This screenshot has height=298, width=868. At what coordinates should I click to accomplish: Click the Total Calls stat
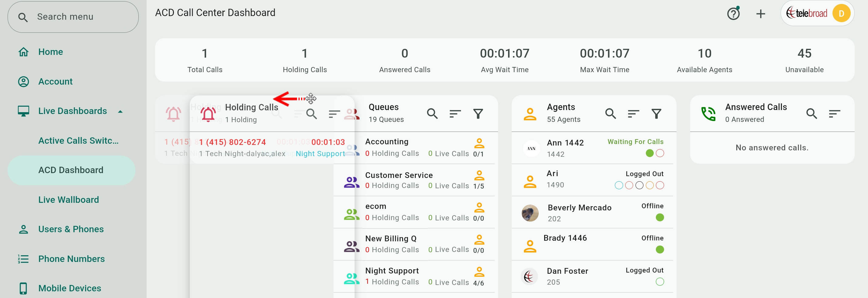pos(205,60)
